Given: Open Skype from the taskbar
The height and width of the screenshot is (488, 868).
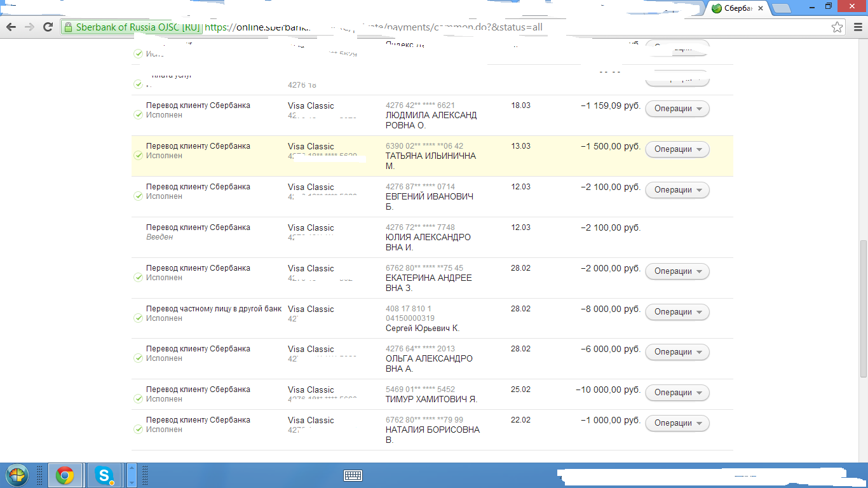Looking at the screenshot, I should tap(104, 475).
